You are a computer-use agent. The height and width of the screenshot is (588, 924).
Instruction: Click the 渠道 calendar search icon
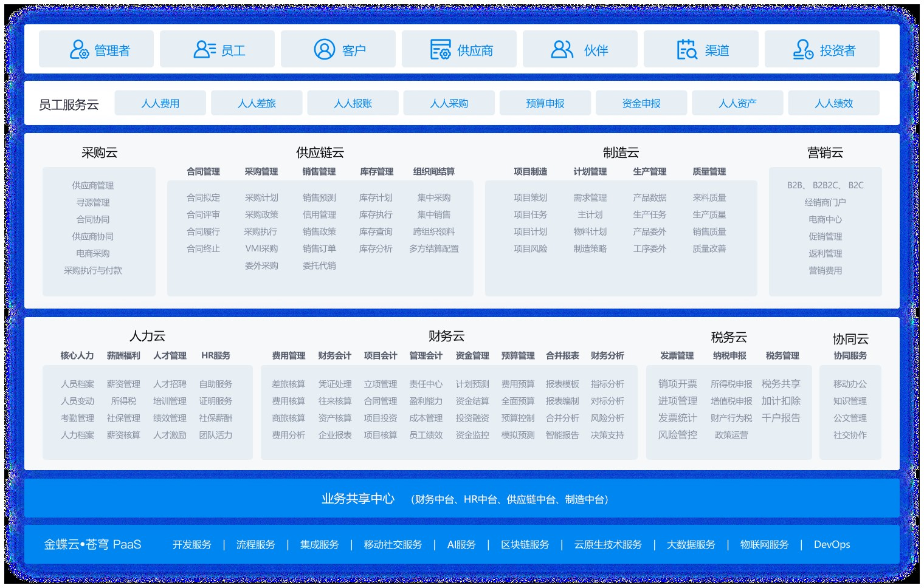tap(687, 50)
